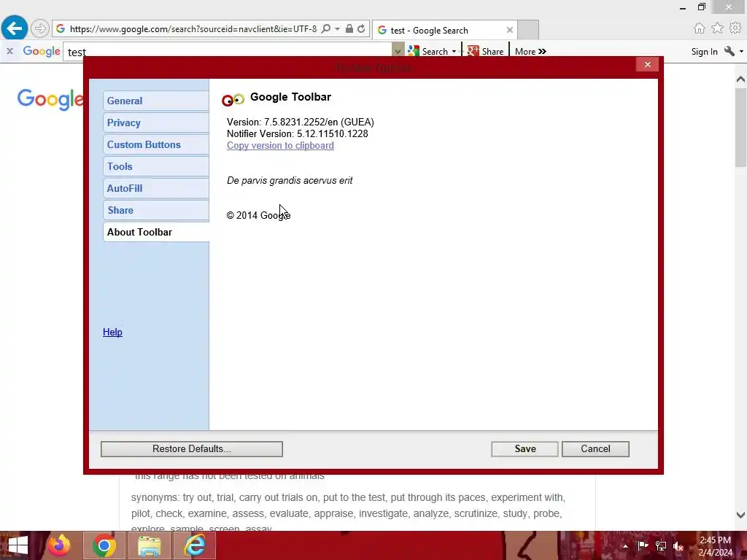Select the Share tab in options
The width and height of the screenshot is (747, 560).
(156, 211)
